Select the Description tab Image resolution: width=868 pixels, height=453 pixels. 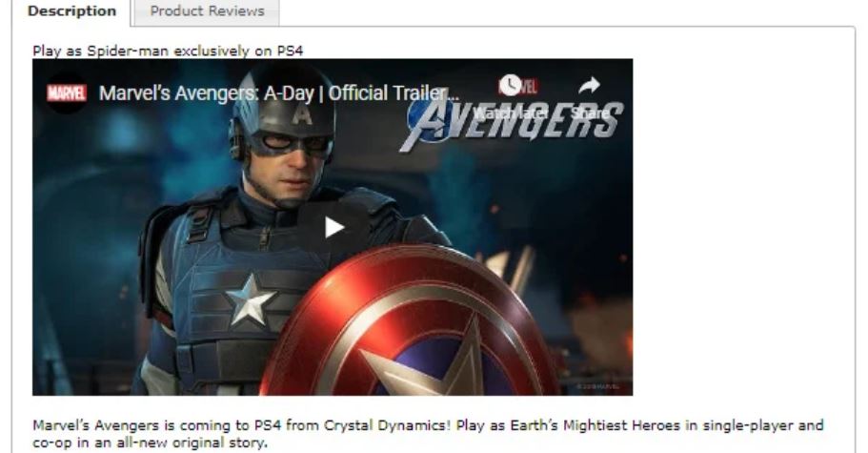pos(72,11)
